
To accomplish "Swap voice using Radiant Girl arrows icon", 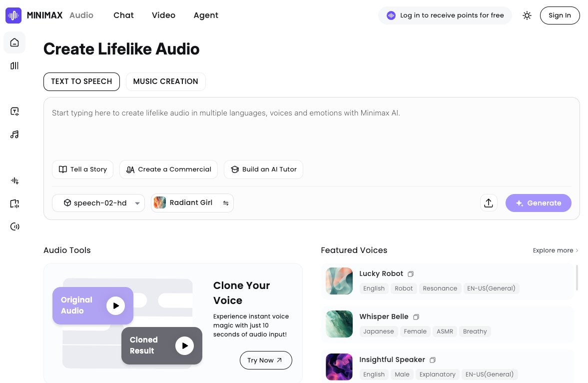I will pyautogui.click(x=226, y=203).
